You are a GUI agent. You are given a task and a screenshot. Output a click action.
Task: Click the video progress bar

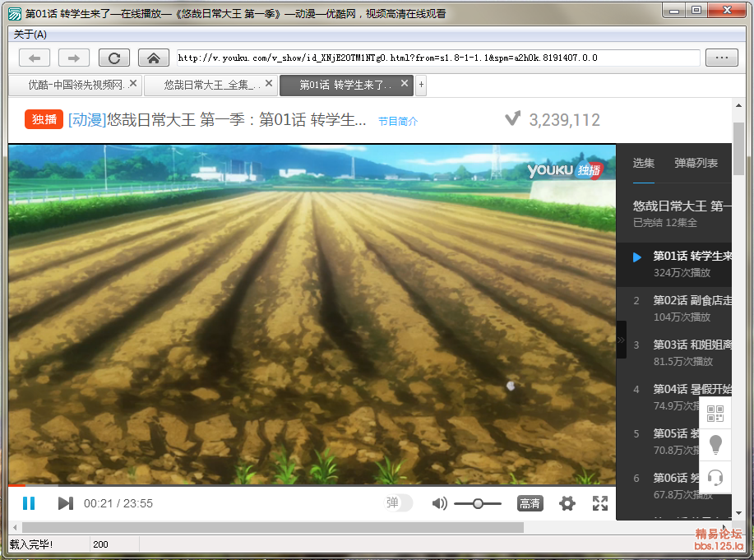(312, 485)
